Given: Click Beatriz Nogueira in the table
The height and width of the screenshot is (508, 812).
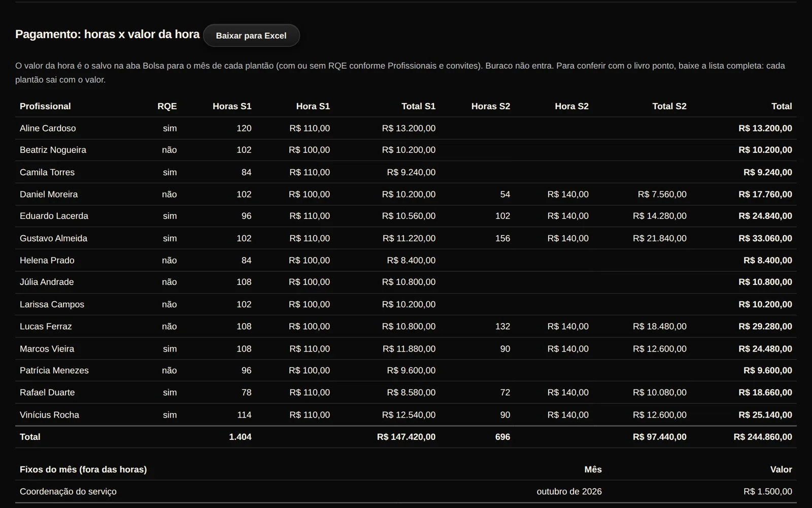Looking at the screenshot, I should [53, 150].
